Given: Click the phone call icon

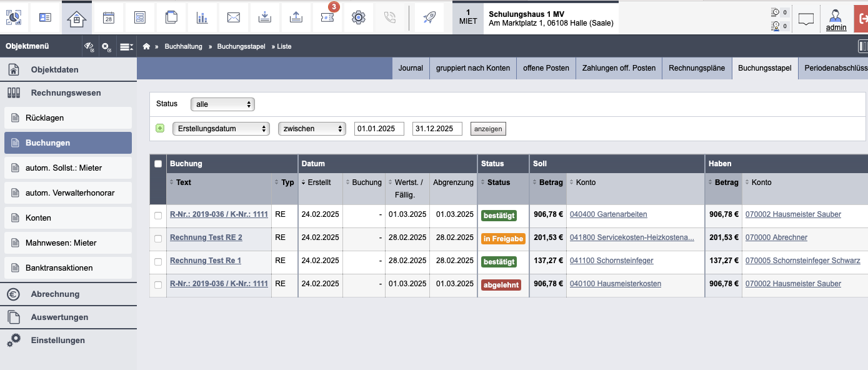Looking at the screenshot, I should click(390, 17).
